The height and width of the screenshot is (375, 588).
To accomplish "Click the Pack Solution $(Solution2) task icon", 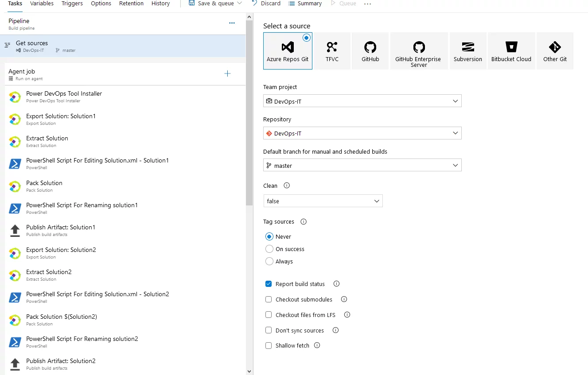I will [15, 320].
